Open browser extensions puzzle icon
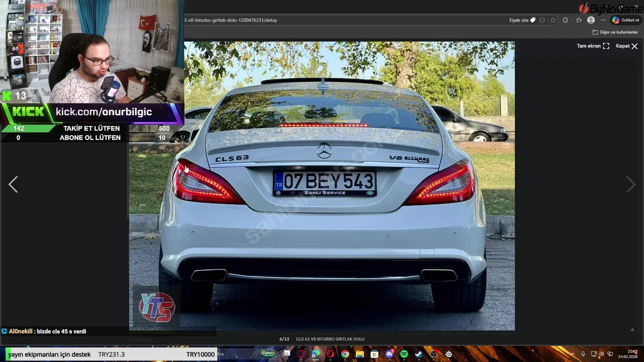This screenshot has width=644, height=362. point(565,20)
